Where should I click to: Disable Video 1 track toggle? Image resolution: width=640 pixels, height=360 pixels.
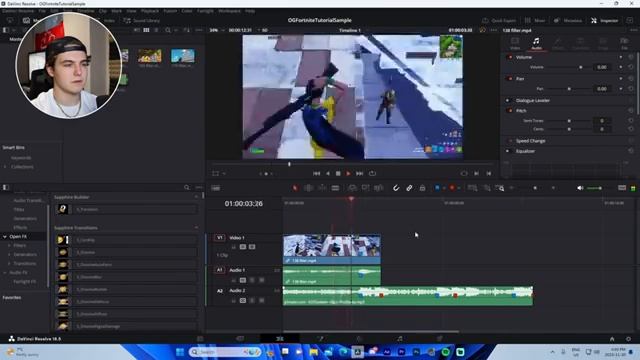pyautogui.click(x=252, y=247)
